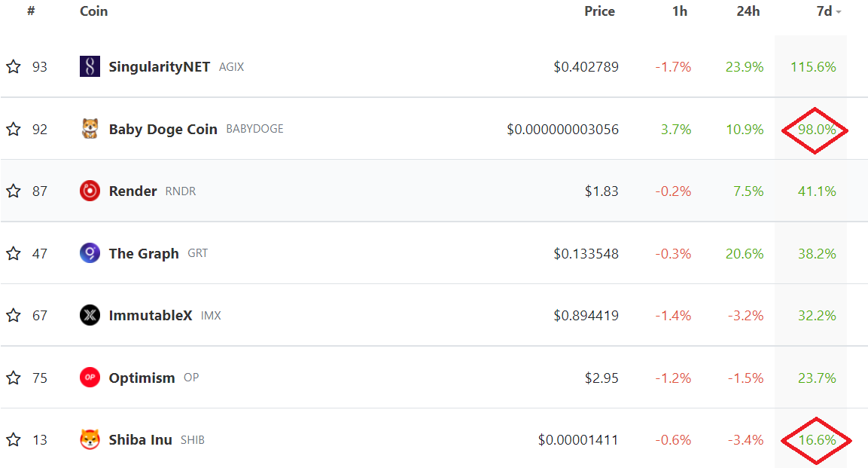Screen dimensions: 868x468
Task: Click the ImmutableX black logo icon
Action: coord(89,315)
